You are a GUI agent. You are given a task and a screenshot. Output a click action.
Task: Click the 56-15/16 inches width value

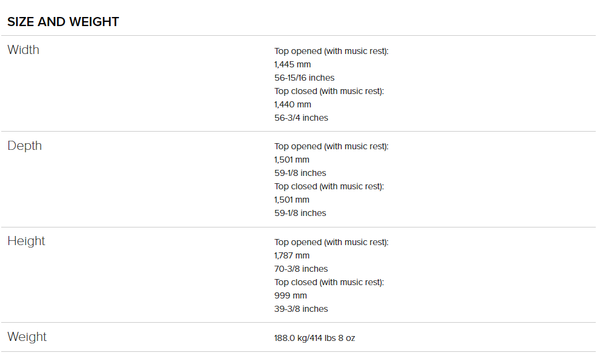304,78
